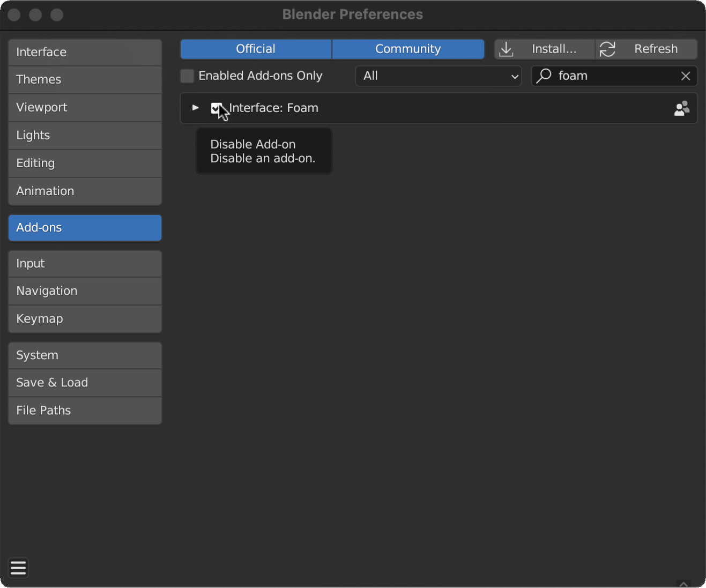Toggle the Community add-ons filter

pos(408,49)
